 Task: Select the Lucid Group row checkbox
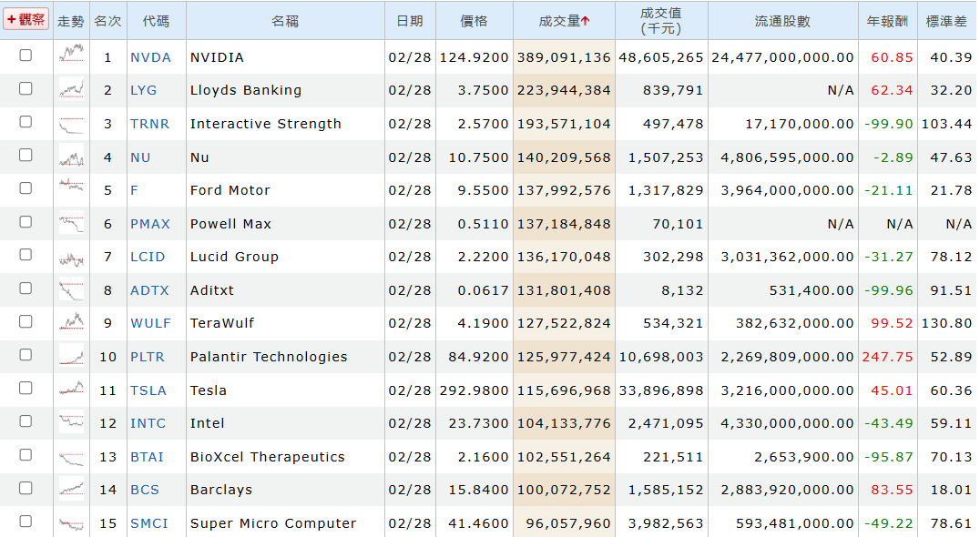tap(26, 255)
